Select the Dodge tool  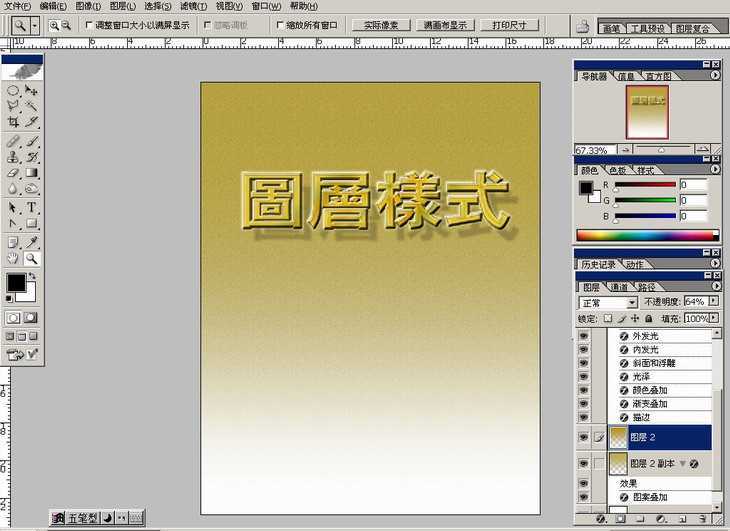[x=31, y=188]
